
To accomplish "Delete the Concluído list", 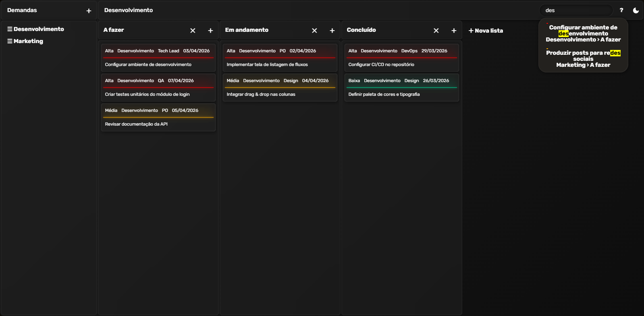I will pos(436,31).
